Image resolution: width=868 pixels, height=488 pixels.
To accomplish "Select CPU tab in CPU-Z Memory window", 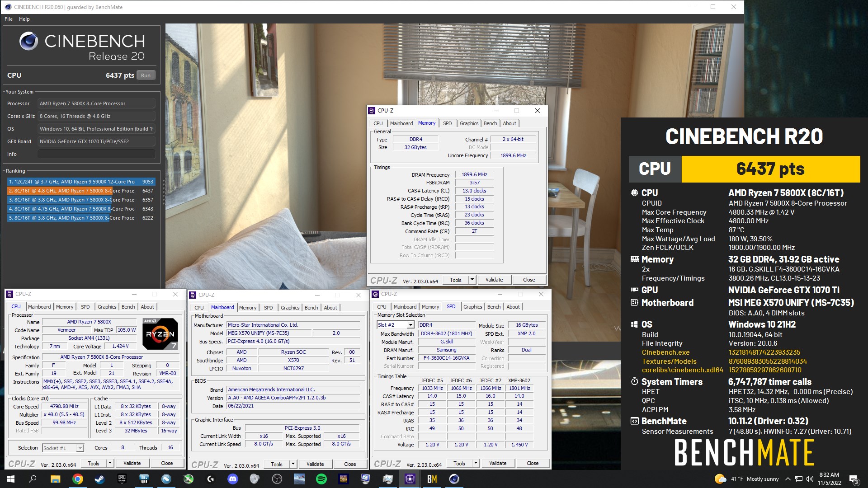I will pyautogui.click(x=378, y=123).
